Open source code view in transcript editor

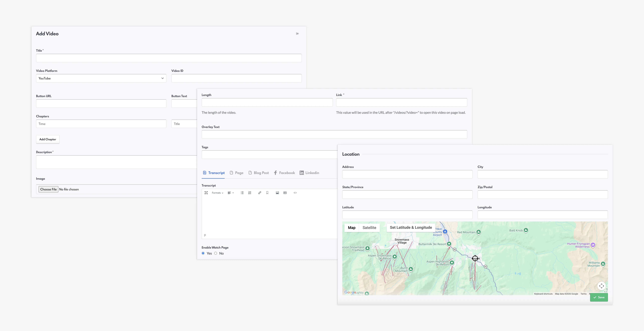click(295, 193)
